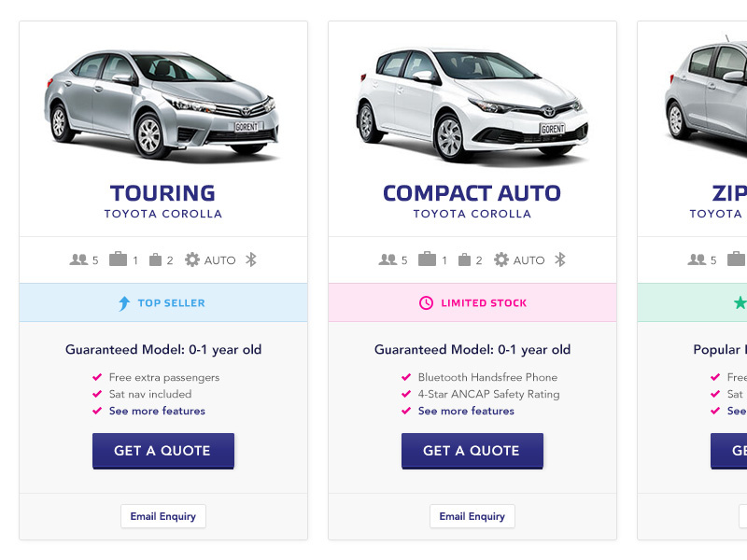Click the blue upward arrow on Top Seller banner
This screenshot has width=747, height=560.
tap(122, 302)
